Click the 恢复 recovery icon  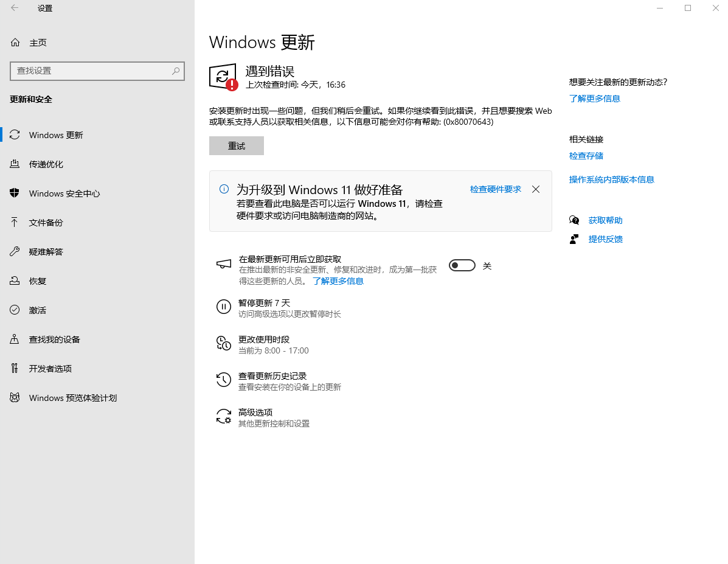[15, 280]
